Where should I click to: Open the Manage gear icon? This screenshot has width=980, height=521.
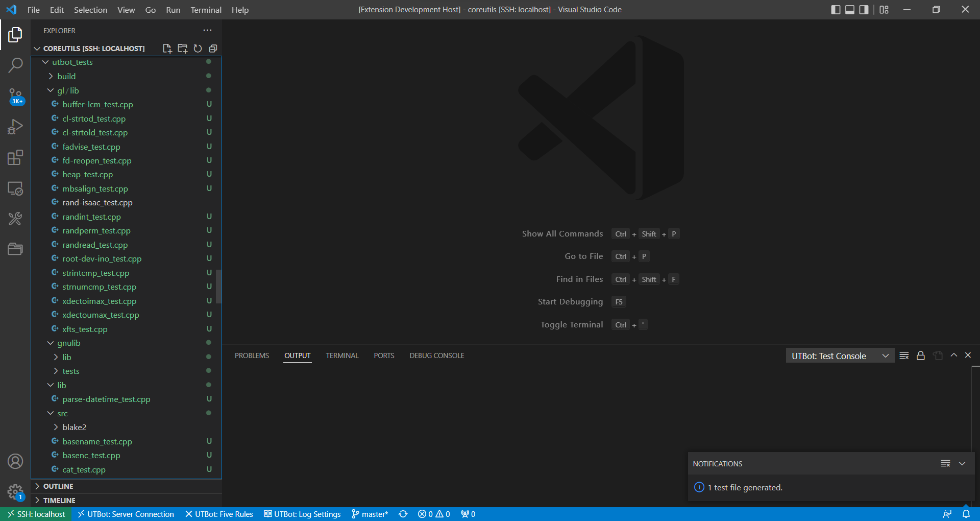(x=15, y=492)
